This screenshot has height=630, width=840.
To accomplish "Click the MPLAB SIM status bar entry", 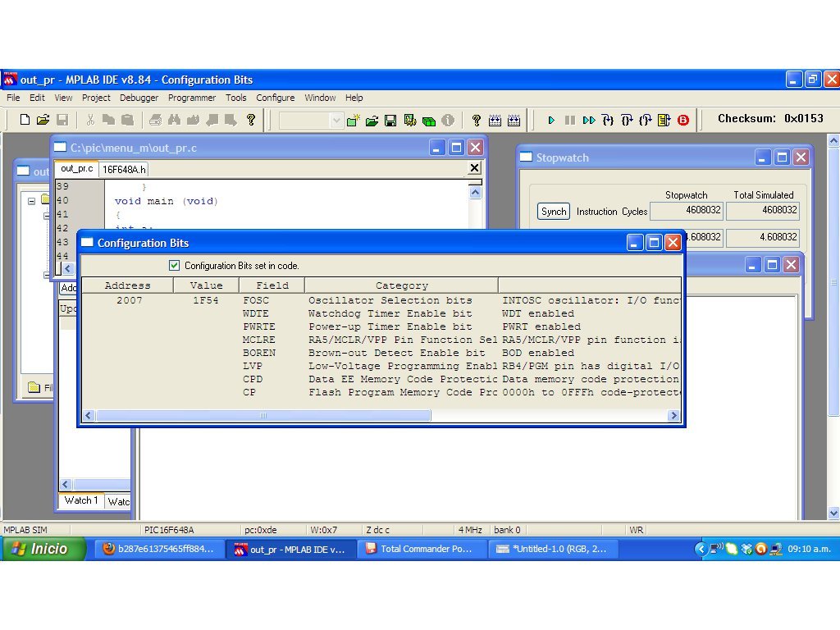I will (25, 530).
